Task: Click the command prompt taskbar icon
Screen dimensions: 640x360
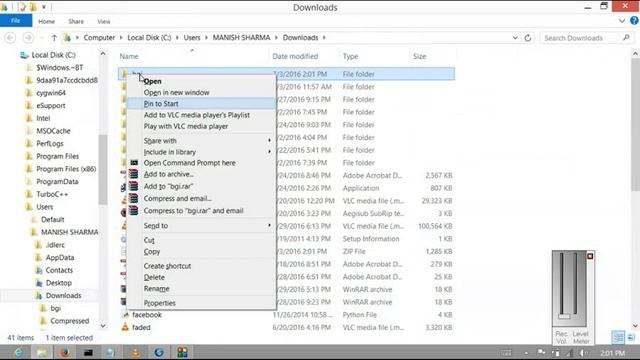Action: coord(88,352)
